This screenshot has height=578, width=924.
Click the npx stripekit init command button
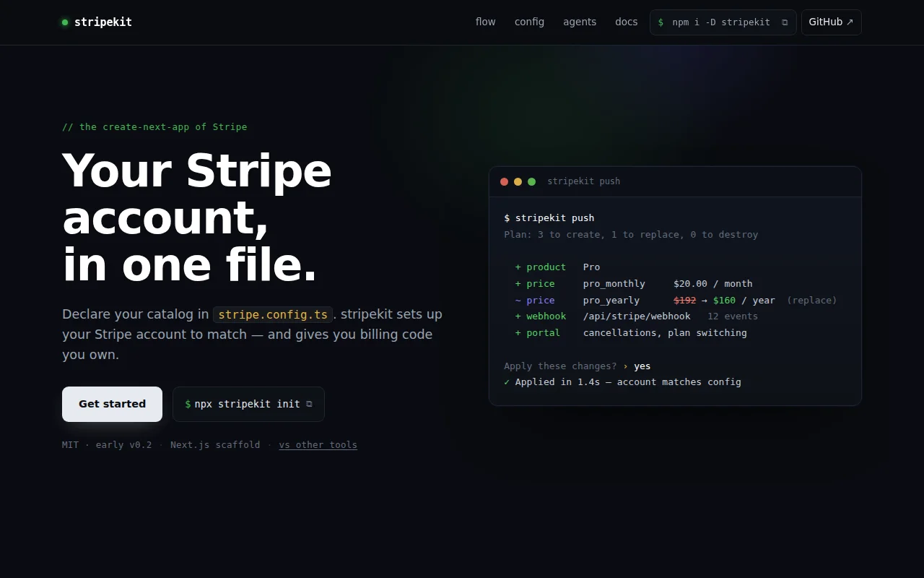coord(248,404)
